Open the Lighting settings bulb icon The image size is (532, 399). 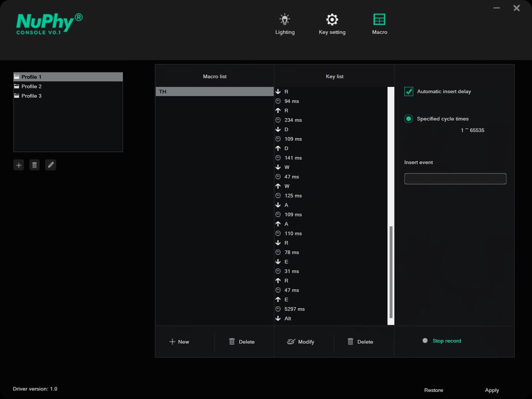pos(285,20)
